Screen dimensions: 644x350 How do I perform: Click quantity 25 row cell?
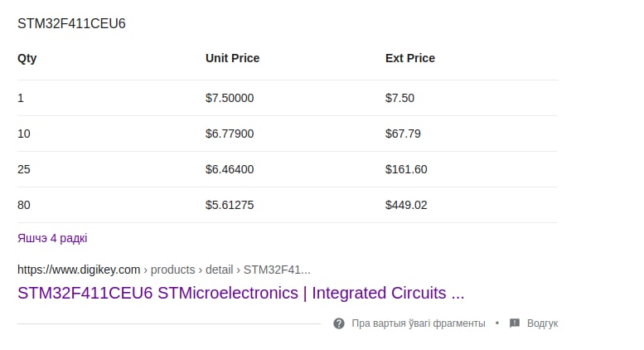24,169
